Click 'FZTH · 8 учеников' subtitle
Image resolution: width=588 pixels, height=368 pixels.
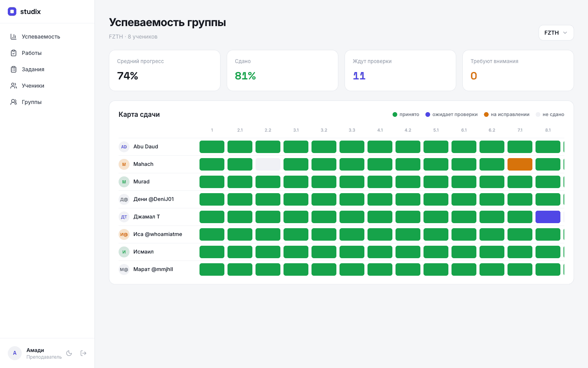(133, 37)
